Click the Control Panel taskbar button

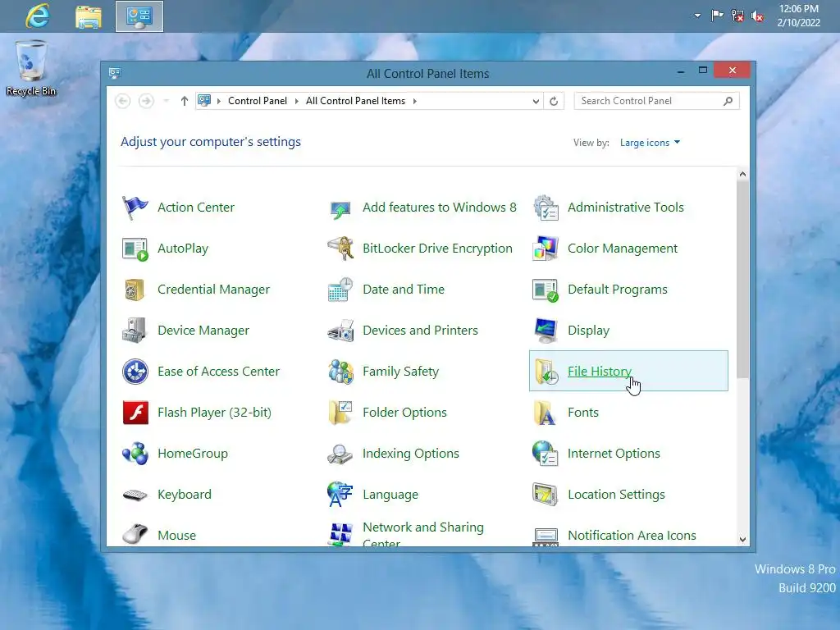click(139, 16)
